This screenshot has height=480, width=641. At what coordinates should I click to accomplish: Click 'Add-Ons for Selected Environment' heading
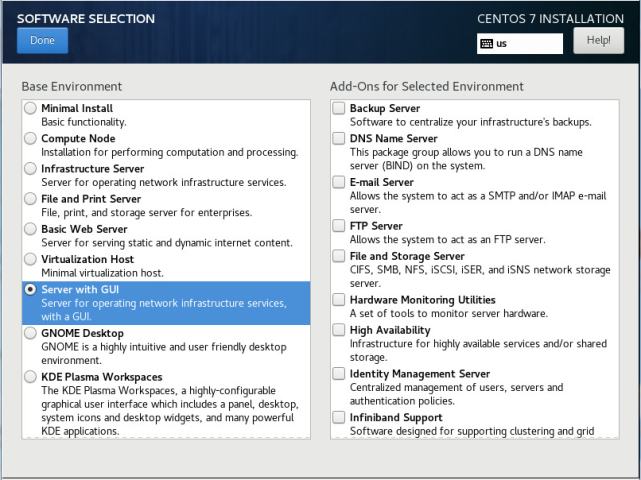(x=427, y=87)
